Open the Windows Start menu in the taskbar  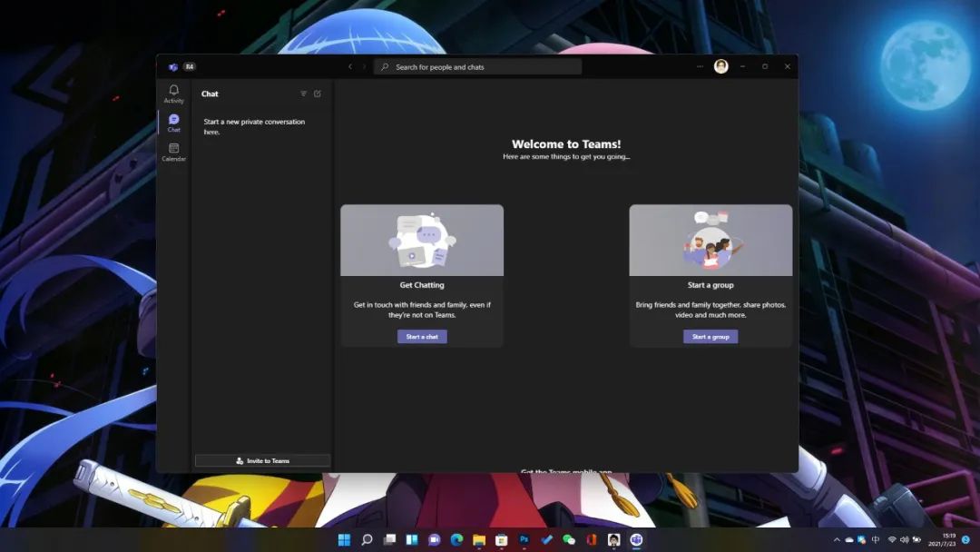344,539
